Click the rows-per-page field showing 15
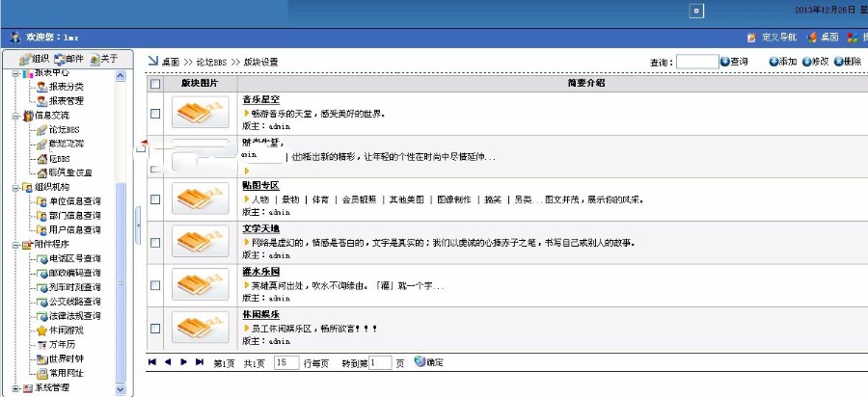868x397 pixels. 286,362
